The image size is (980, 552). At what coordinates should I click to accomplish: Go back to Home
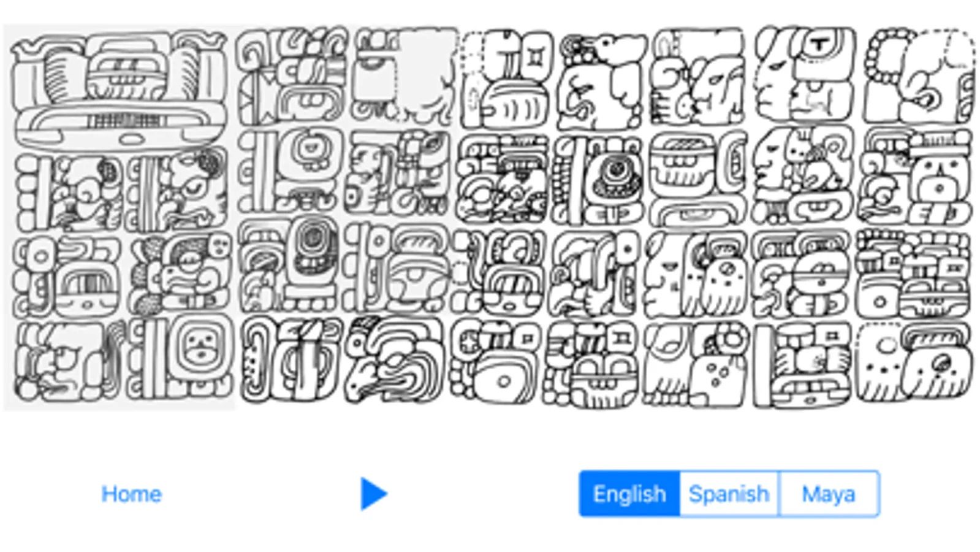131,494
